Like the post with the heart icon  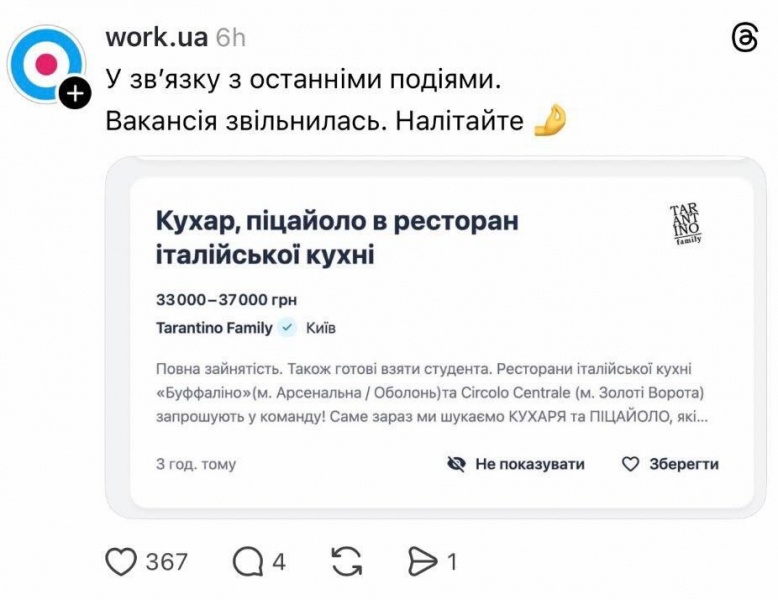[121, 562]
